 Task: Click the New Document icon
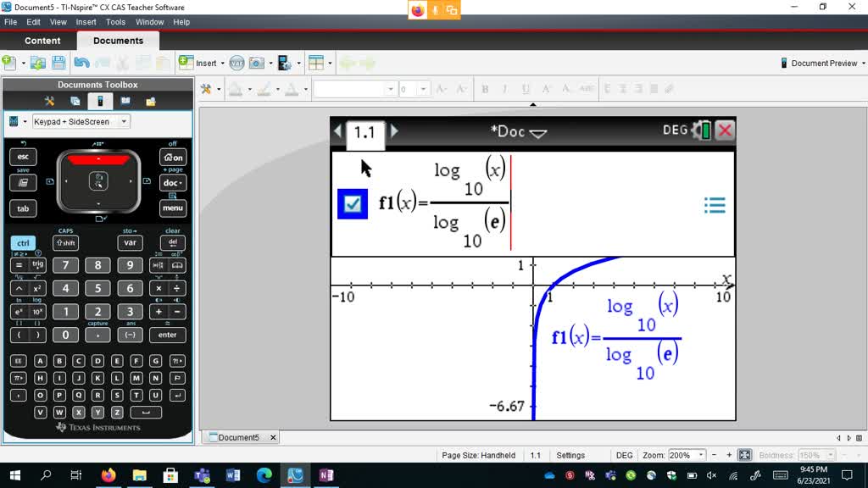tap(9, 63)
